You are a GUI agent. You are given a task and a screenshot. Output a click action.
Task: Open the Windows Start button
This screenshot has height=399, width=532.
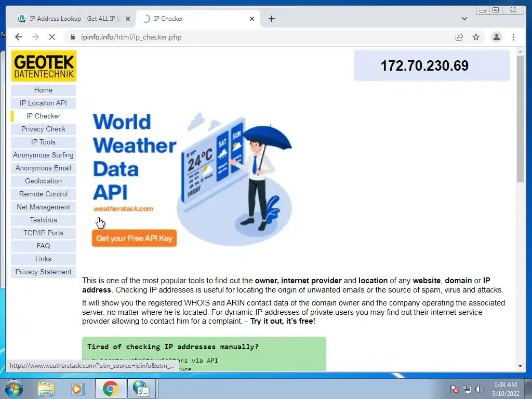coord(14,389)
